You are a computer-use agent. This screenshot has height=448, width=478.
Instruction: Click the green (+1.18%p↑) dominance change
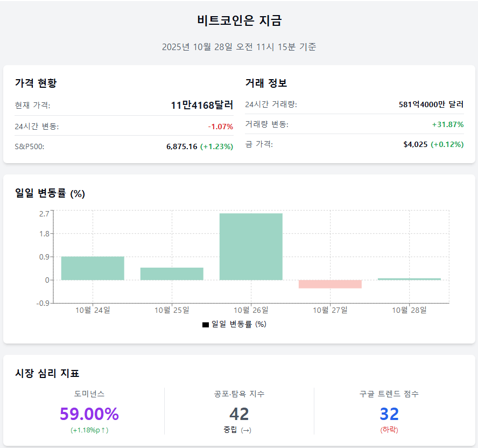tap(89, 430)
